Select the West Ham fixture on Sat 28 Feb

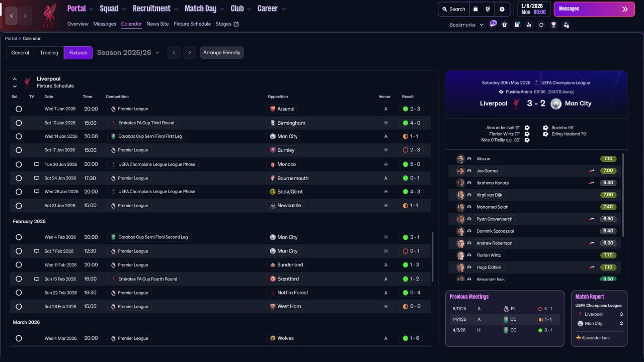pos(19,307)
